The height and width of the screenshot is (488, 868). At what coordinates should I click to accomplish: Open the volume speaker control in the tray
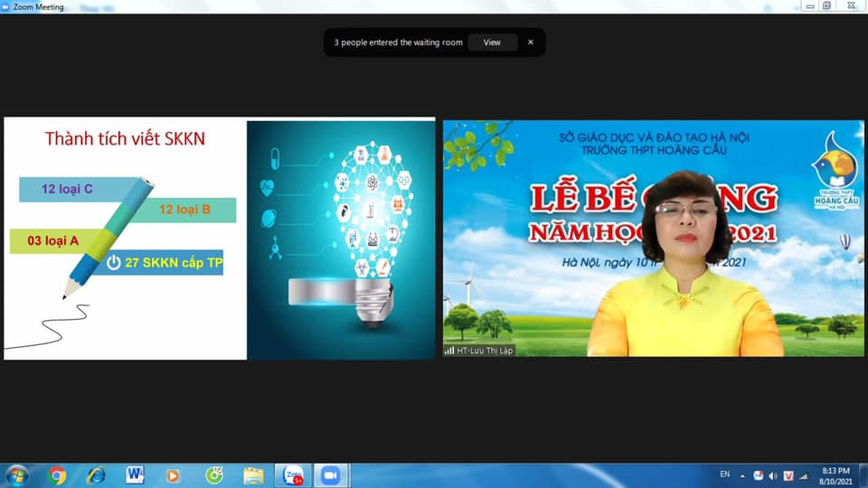tap(773, 475)
